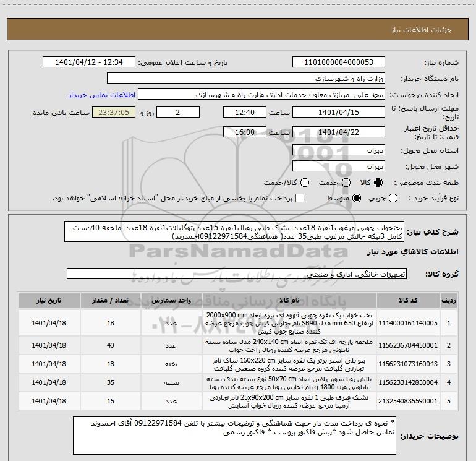Select item code 1156233142830004
Image resolution: width=476 pixels, height=461 pixels.
click(408, 382)
